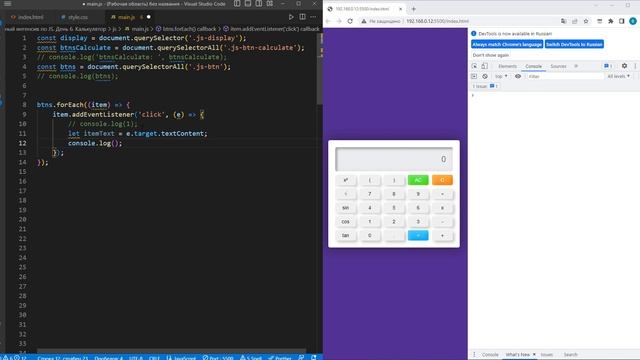Open the DevTools Sources tab
Image resolution: width=640 pixels, height=360 pixels.
(558, 66)
